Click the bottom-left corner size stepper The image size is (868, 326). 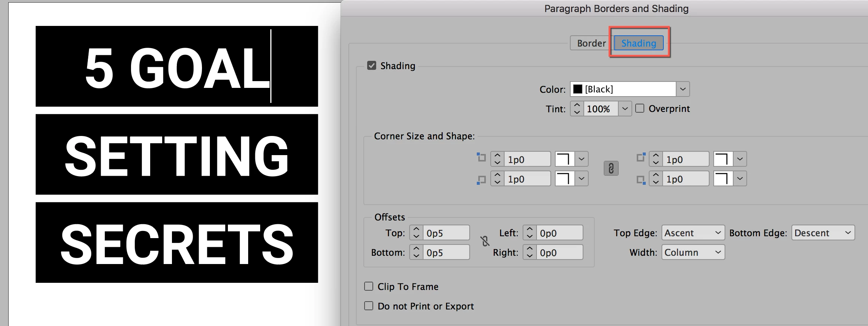497,178
